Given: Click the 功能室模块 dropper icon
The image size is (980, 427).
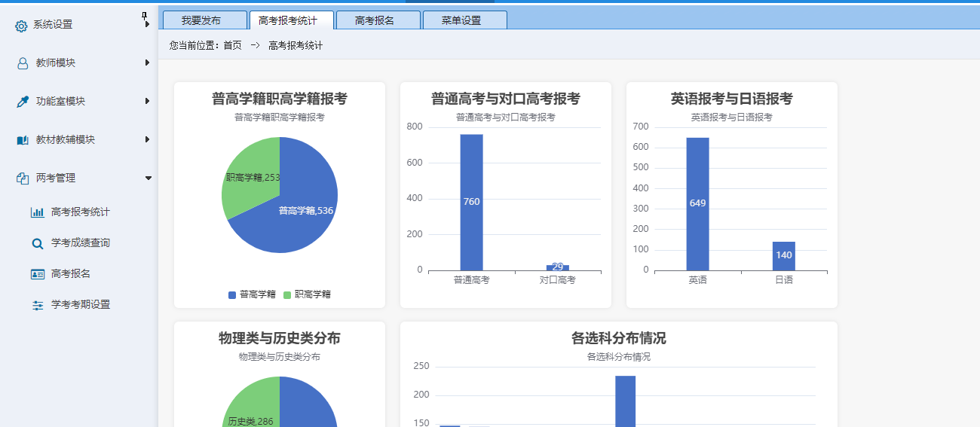Looking at the screenshot, I should point(23,102).
